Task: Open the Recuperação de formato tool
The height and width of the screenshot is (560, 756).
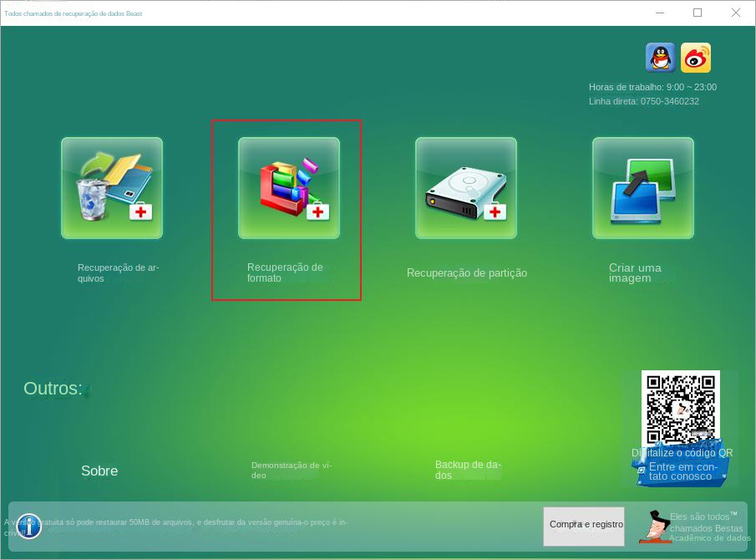Action: 287,187
